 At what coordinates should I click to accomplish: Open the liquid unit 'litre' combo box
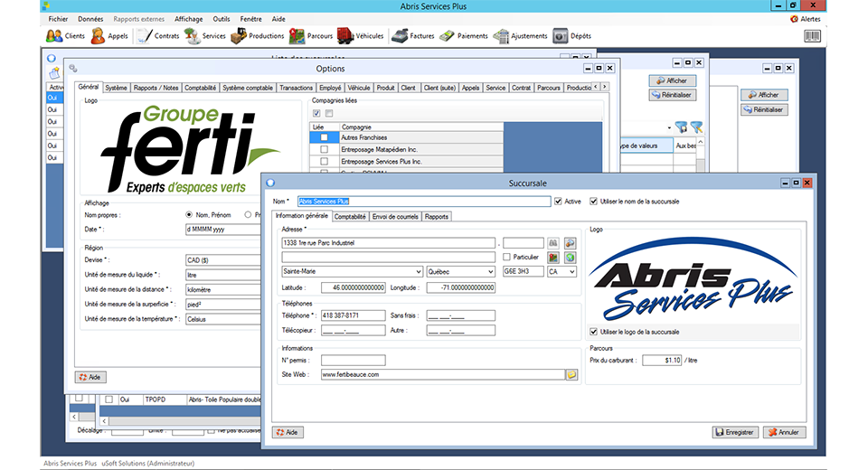click(223, 275)
